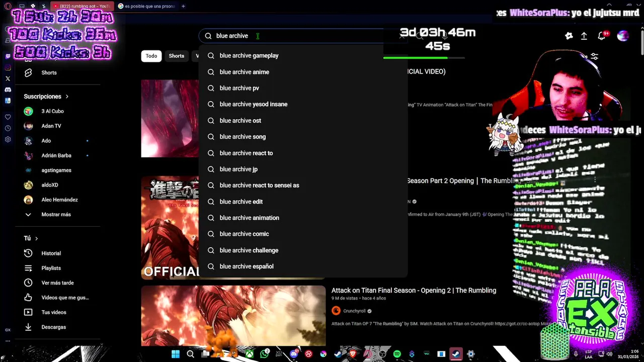Open history clock icon in Opera sidebar
This screenshot has width=644, height=362.
point(8,128)
